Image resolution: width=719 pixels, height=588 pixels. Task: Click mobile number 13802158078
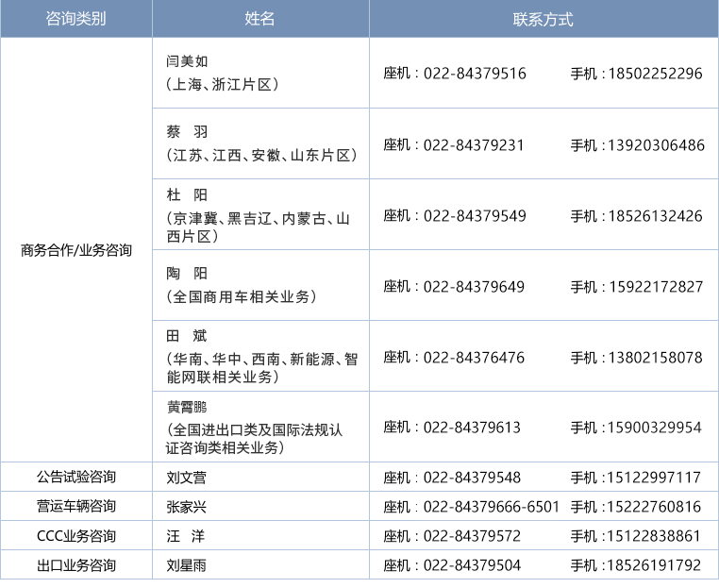pos(656,358)
